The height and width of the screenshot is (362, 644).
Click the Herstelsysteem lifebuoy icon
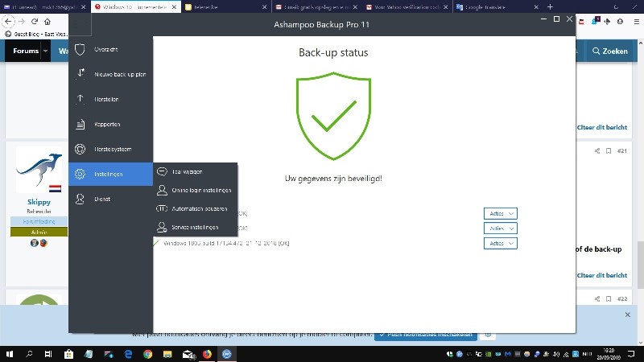80,149
